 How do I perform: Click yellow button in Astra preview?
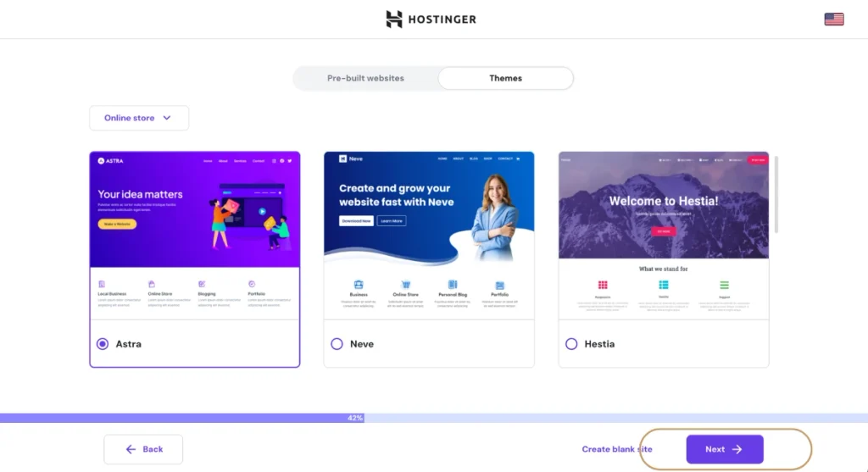point(117,224)
